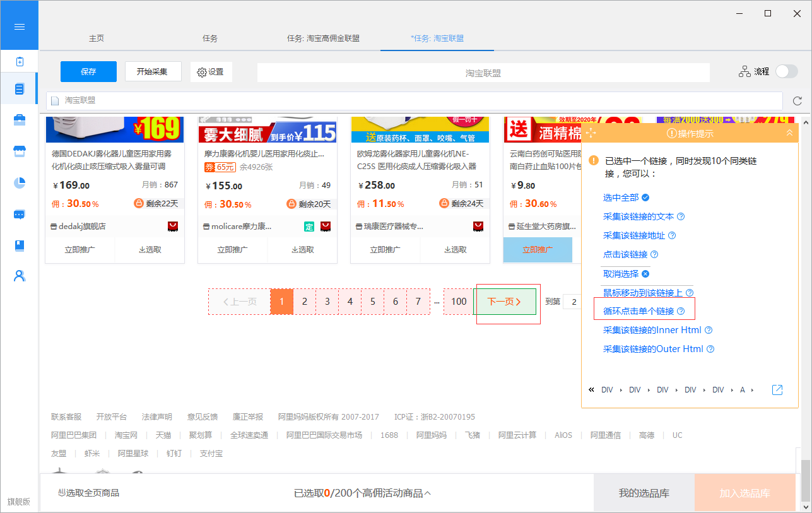
Task: Click 选取全页商品 at the bottom bar
Action: (88, 493)
